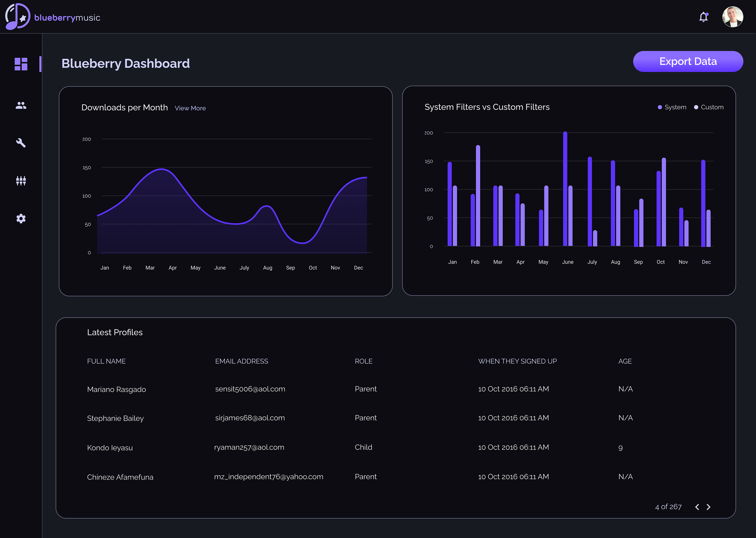
Task: Select the Mariano Rasgado profile row
Action: pos(117,389)
